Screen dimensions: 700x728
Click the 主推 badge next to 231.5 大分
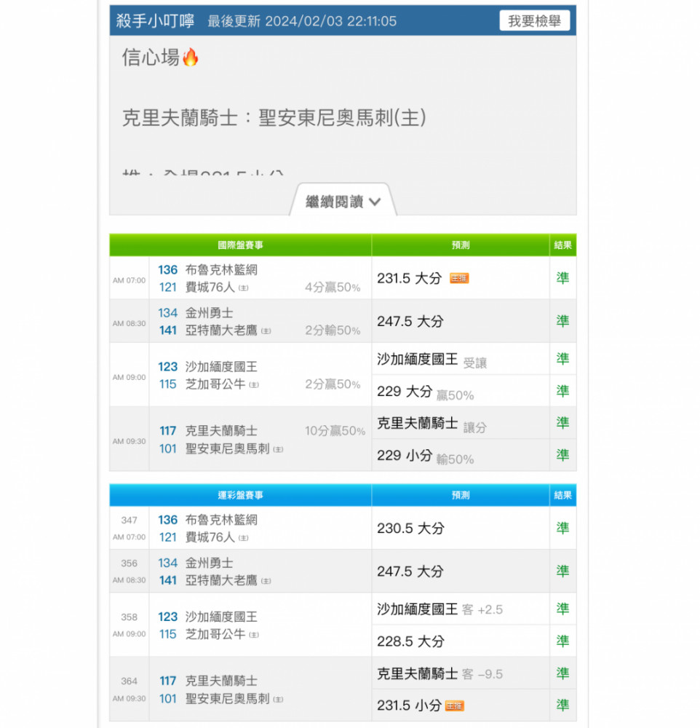tap(459, 279)
